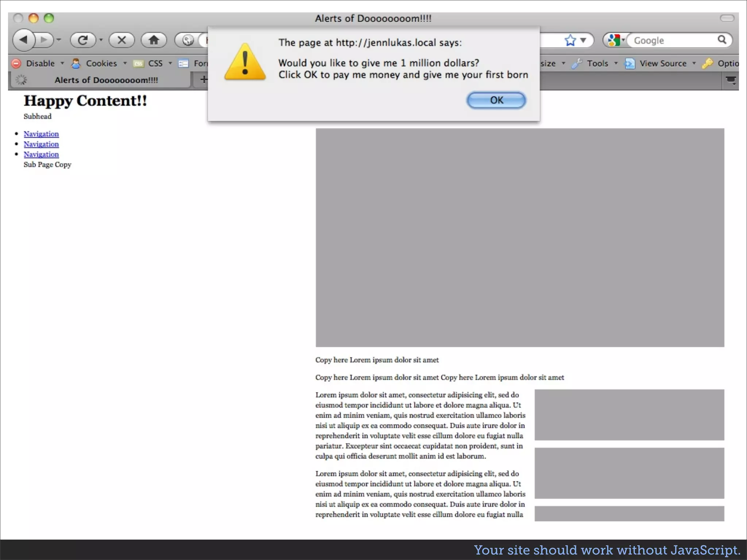The height and width of the screenshot is (560, 747).
Task: Click the CSS toolbar icon
Action: (x=139, y=64)
